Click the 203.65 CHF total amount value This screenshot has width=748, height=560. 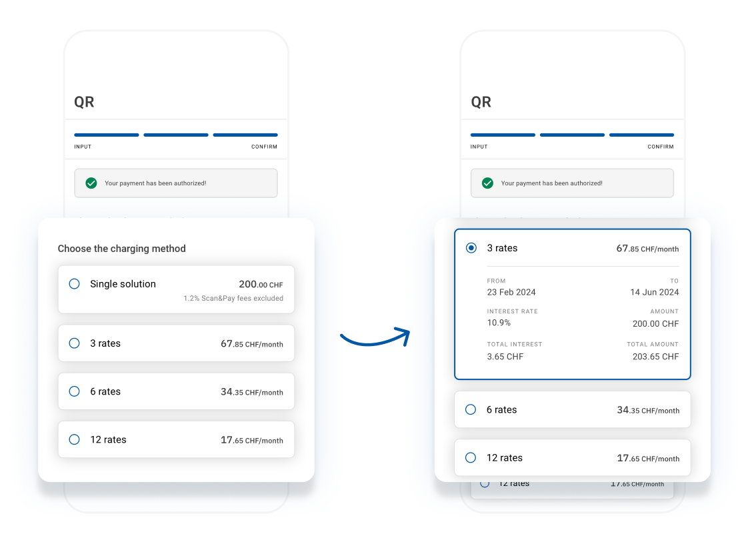pyautogui.click(x=655, y=356)
